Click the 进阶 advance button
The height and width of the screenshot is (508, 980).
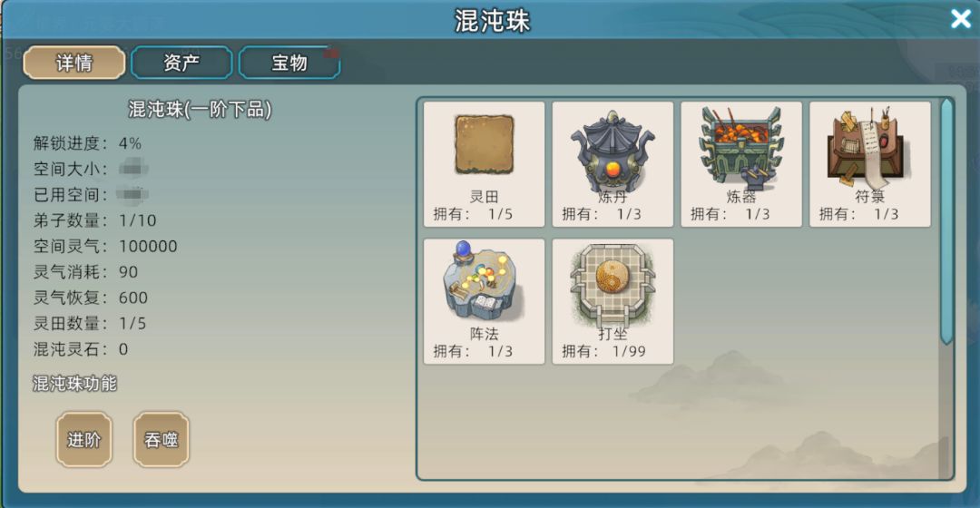click(83, 439)
